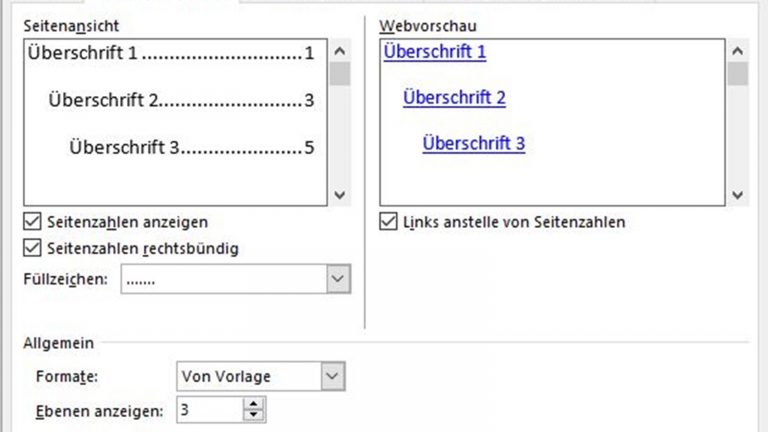768x432 pixels.
Task: Expand the Formate dropdown list
Action: click(x=333, y=376)
